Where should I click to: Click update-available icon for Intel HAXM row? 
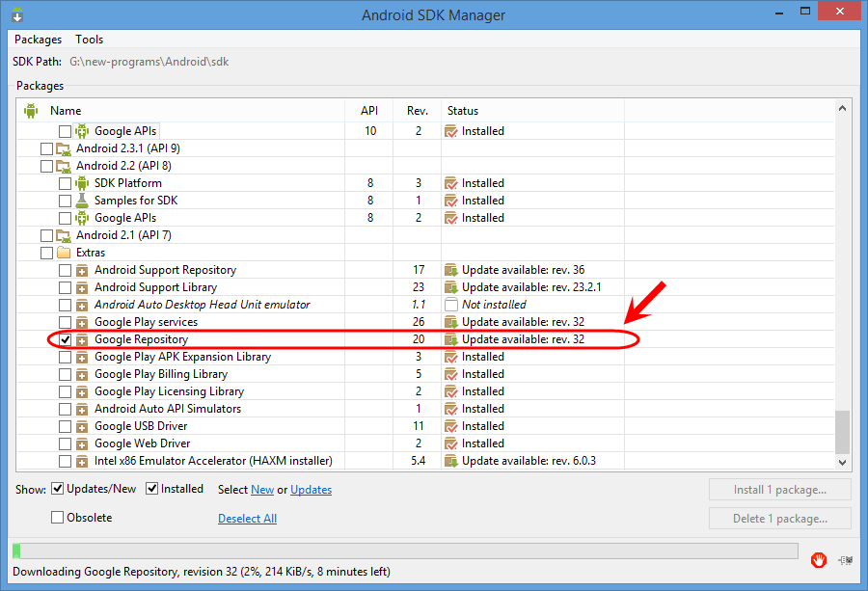pos(451,461)
